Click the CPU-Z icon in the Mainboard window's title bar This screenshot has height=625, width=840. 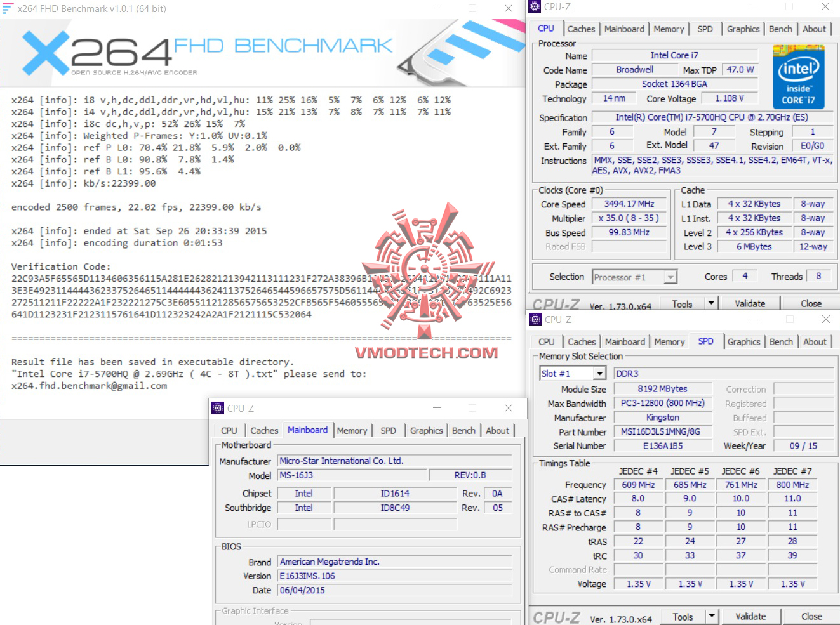(x=218, y=408)
